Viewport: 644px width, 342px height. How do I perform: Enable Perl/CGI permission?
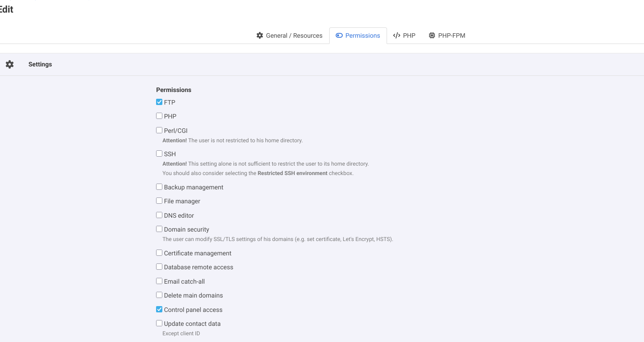[x=159, y=130]
